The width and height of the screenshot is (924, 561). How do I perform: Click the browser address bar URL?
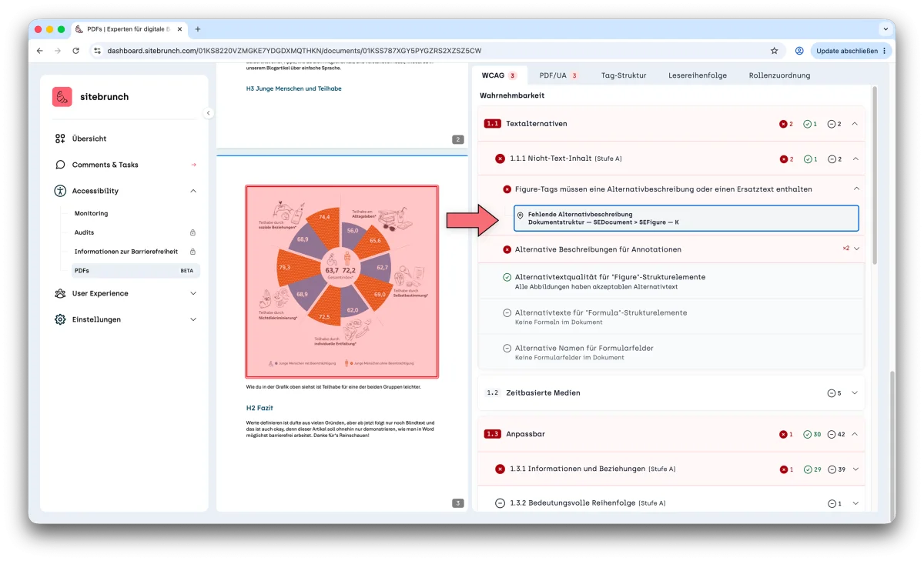[294, 51]
